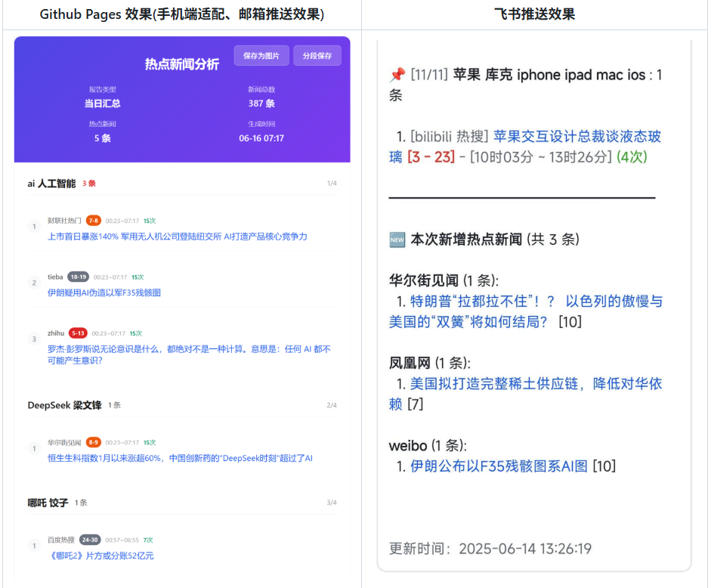The width and height of the screenshot is (708, 588).
Task: Click the gray 18-19 rank badge
Action: [78, 277]
